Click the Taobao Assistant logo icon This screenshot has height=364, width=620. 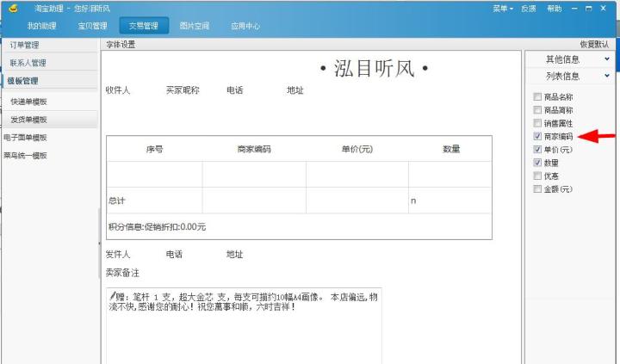tap(13, 8)
